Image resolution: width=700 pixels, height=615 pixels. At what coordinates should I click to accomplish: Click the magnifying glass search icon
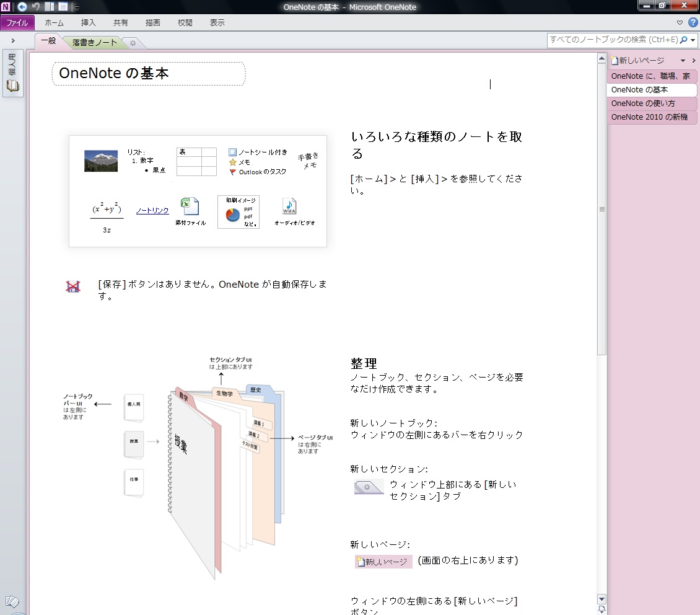pos(683,40)
